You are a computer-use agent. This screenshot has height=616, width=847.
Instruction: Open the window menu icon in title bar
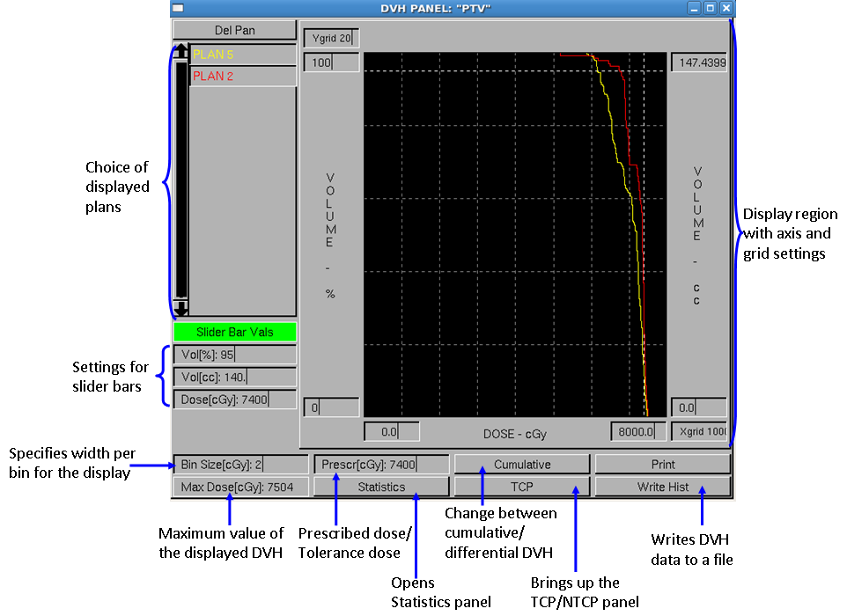(179, 8)
